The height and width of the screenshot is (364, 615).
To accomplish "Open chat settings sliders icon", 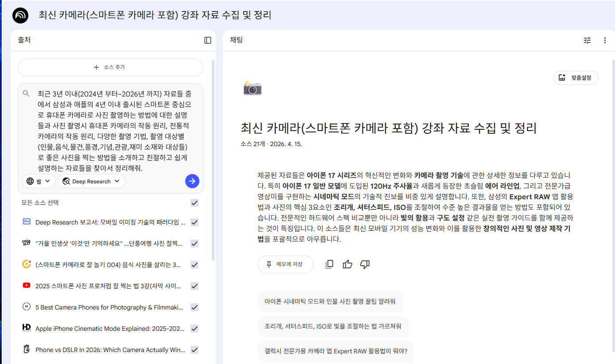I will (x=587, y=40).
